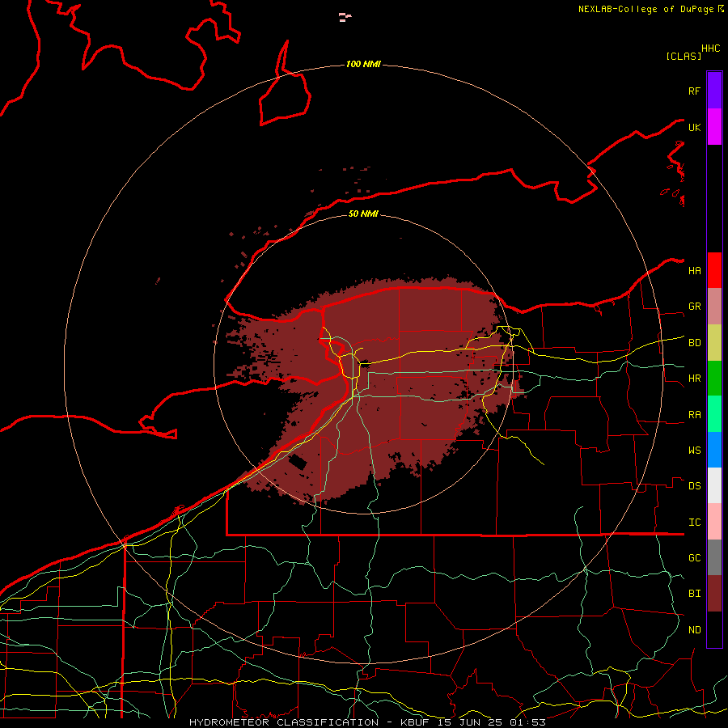728x728 pixels.
Task: Click the BI dark red legend swatch
Action: point(714,594)
